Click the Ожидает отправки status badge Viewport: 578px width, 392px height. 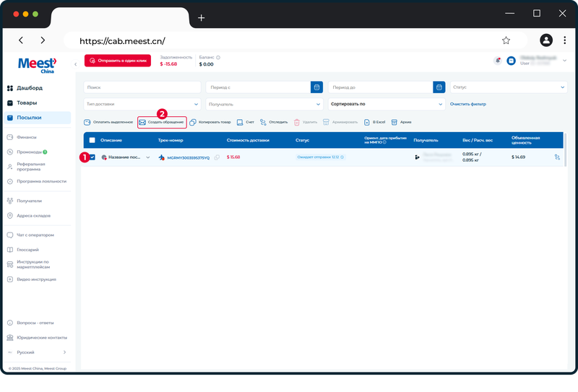(x=320, y=157)
